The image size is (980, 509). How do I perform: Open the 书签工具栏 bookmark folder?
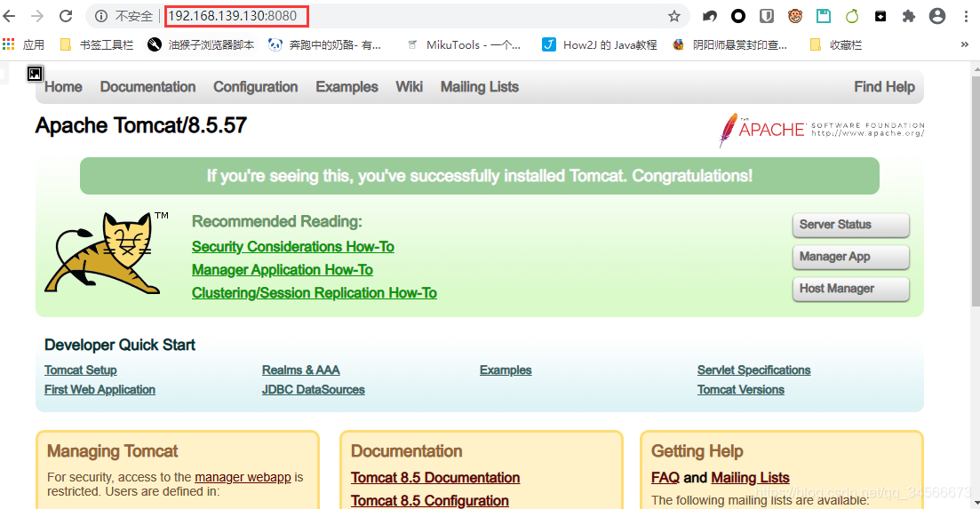coord(96,44)
